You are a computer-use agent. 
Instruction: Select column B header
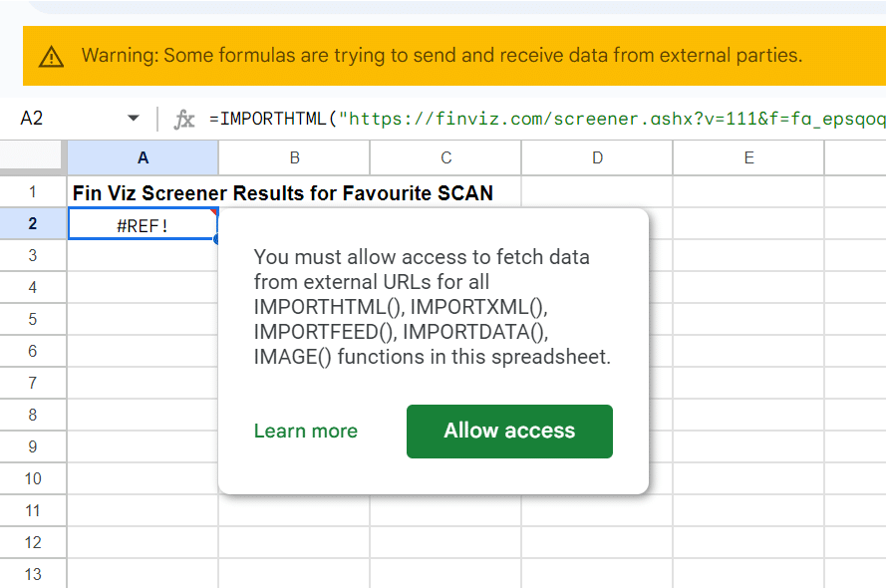pos(294,156)
